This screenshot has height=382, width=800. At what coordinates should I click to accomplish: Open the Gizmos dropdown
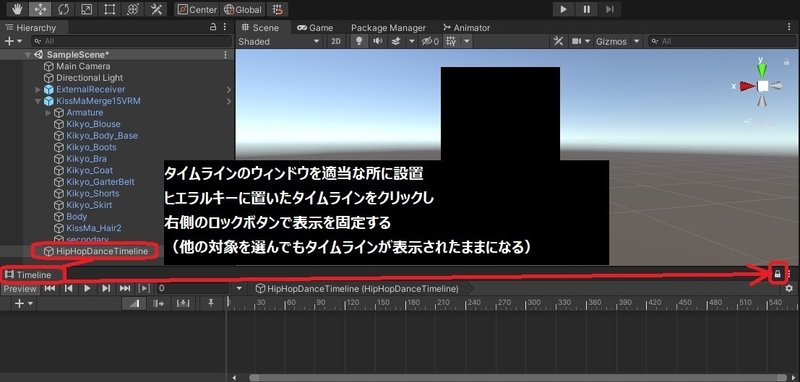click(617, 41)
